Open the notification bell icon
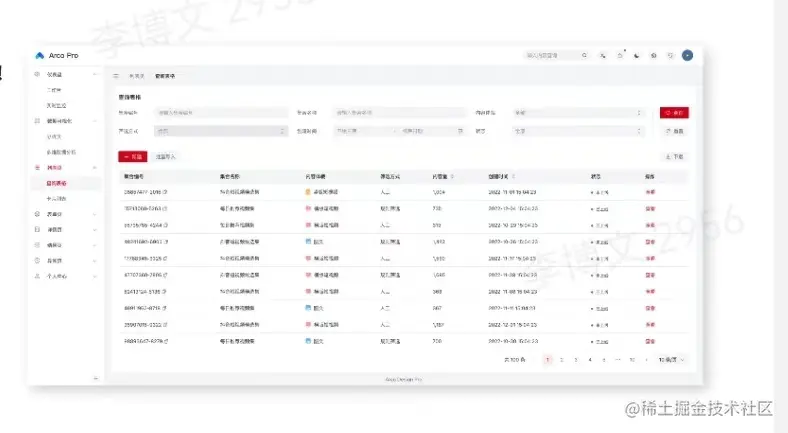 [x=620, y=55]
